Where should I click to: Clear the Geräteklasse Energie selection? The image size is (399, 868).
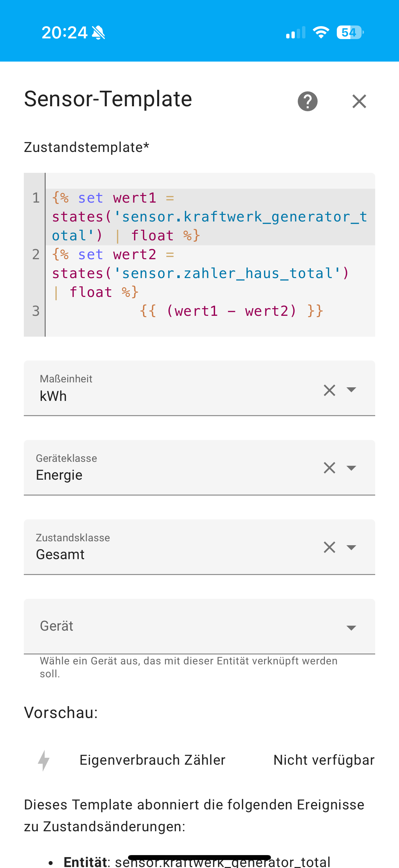[x=329, y=468]
